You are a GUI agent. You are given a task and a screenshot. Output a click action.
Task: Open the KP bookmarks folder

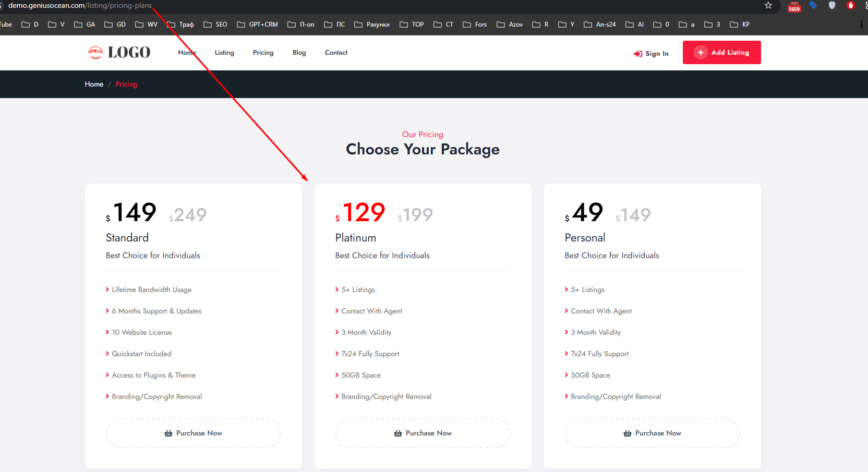tap(740, 25)
